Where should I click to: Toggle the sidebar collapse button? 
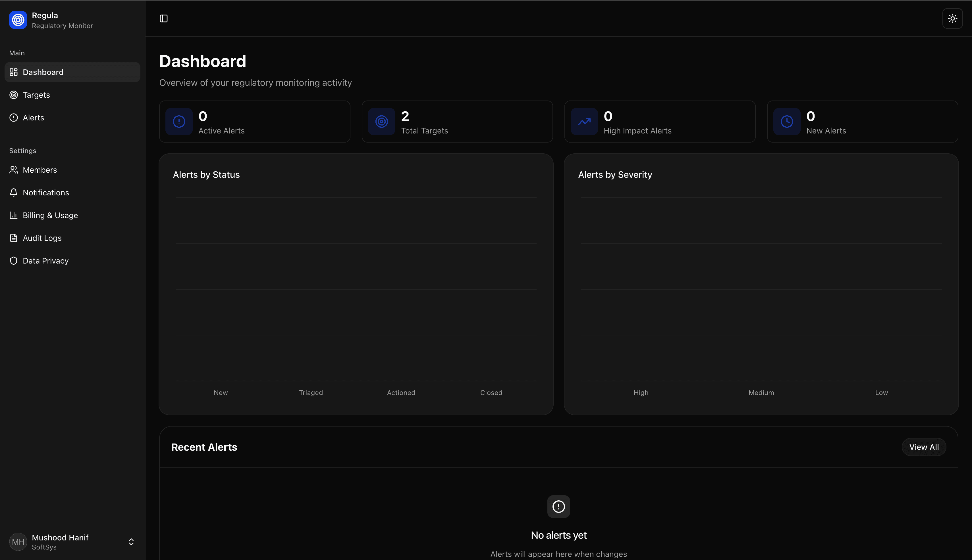[164, 18]
